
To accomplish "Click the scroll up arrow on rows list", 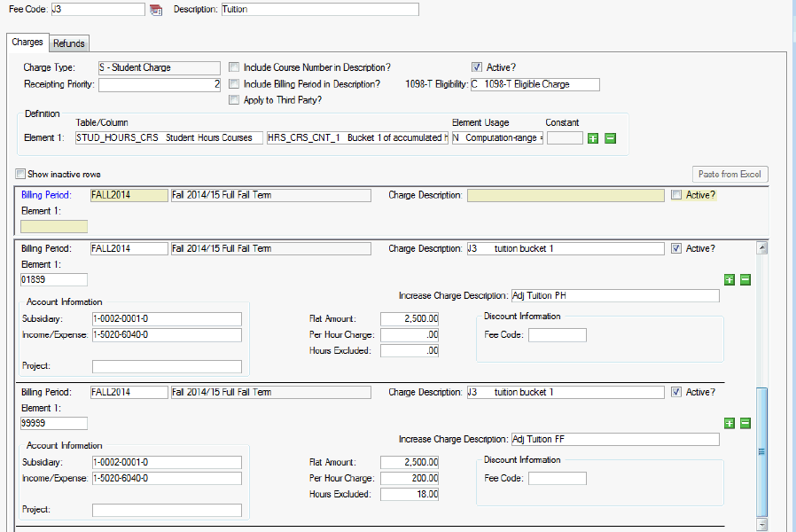I will coord(761,248).
